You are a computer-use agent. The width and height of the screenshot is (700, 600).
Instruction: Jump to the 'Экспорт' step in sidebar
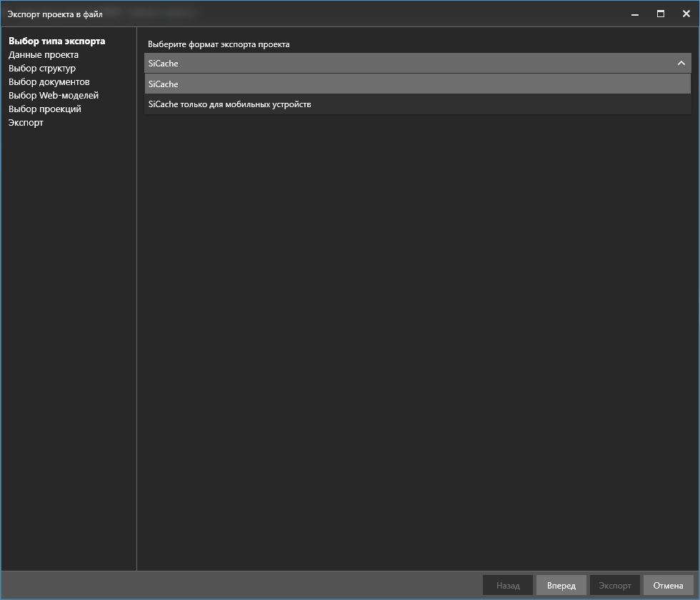(26, 123)
